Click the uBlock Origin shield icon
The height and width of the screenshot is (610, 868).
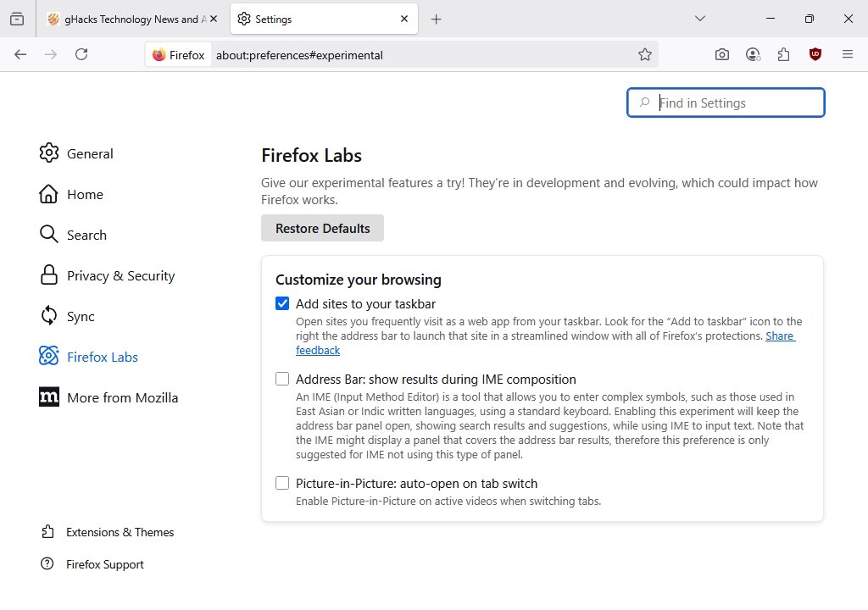(x=815, y=54)
